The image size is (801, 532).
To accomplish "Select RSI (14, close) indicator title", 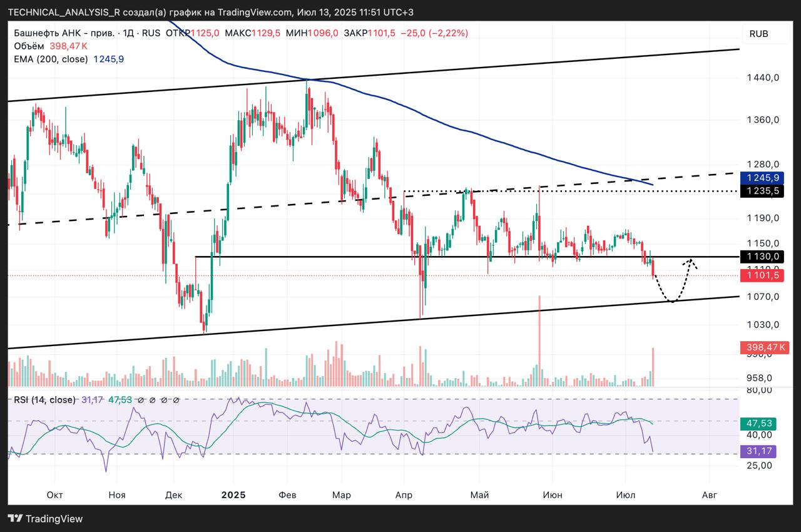I will [44, 400].
